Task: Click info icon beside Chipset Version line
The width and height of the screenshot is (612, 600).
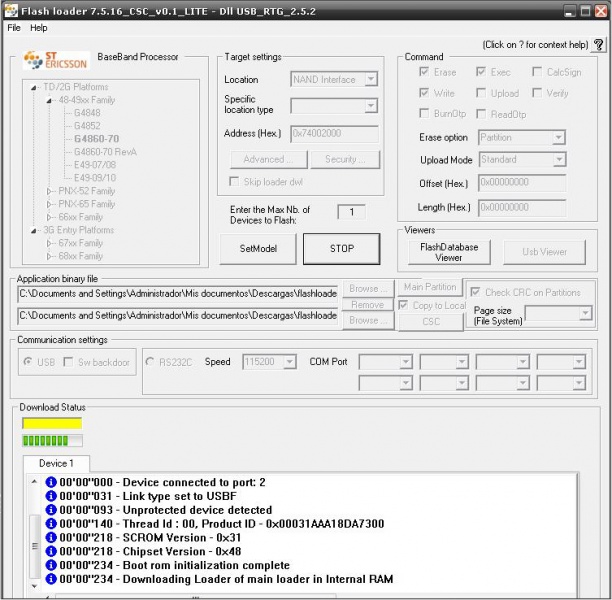Action: click(51, 551)
